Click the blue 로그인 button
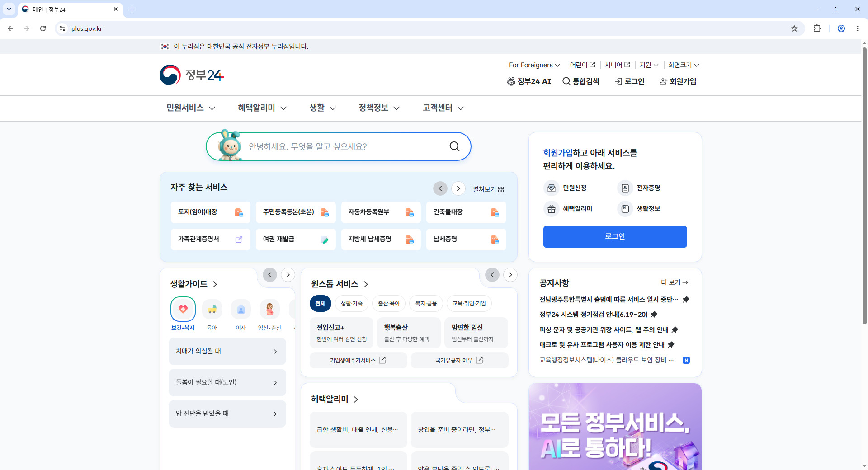Screen dimensions: 868x470 click(615, 237)
